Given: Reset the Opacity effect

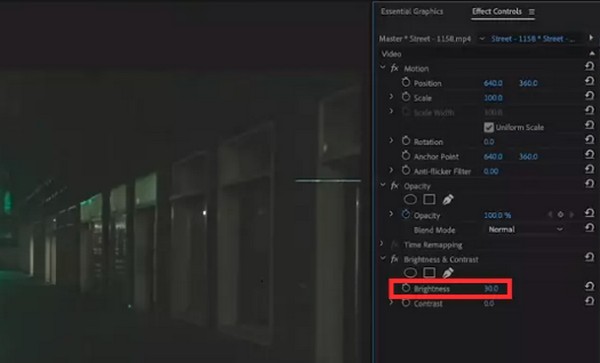Looking at the screenshot, I should tap(590, 184).
